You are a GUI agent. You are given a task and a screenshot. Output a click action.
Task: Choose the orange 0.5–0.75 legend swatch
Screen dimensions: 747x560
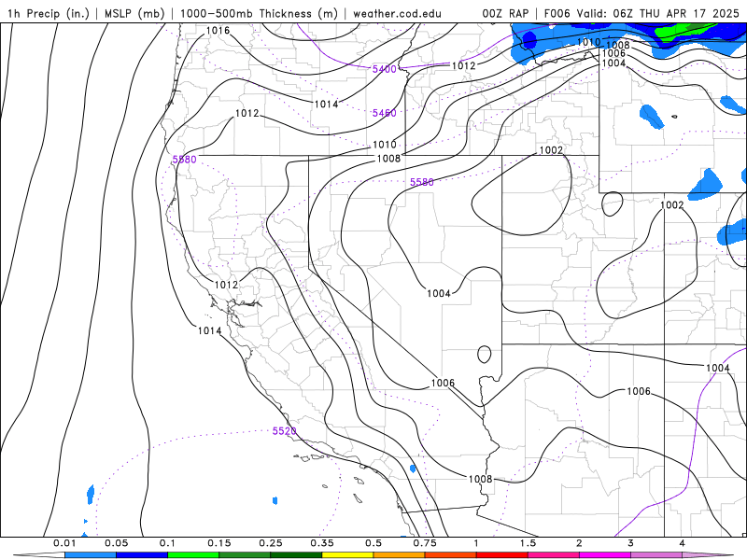pos(400,555)
